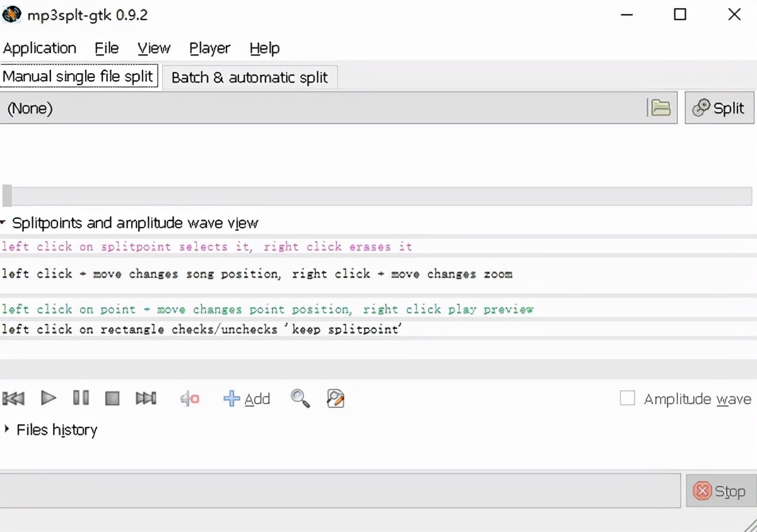Add a splitpoint with Add button
This screenshot has height=532, width=757.
247,399
